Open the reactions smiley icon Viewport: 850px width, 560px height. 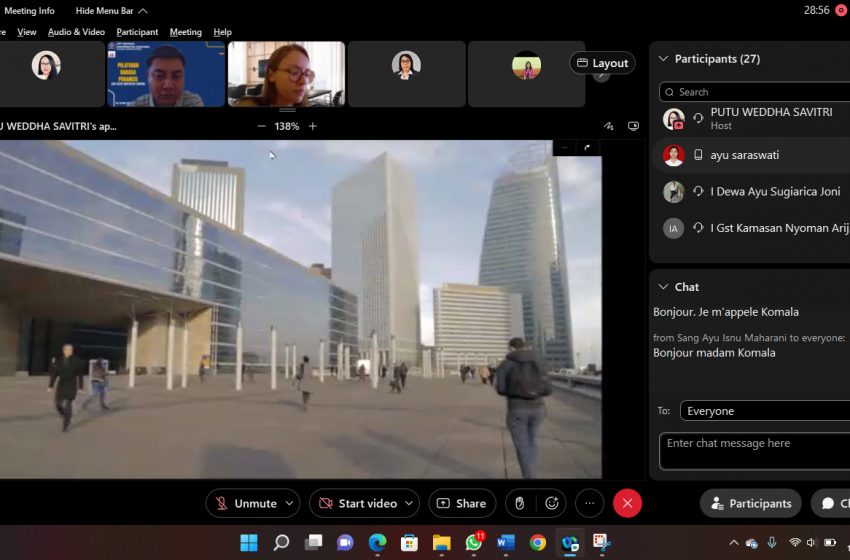coord(551,503)
